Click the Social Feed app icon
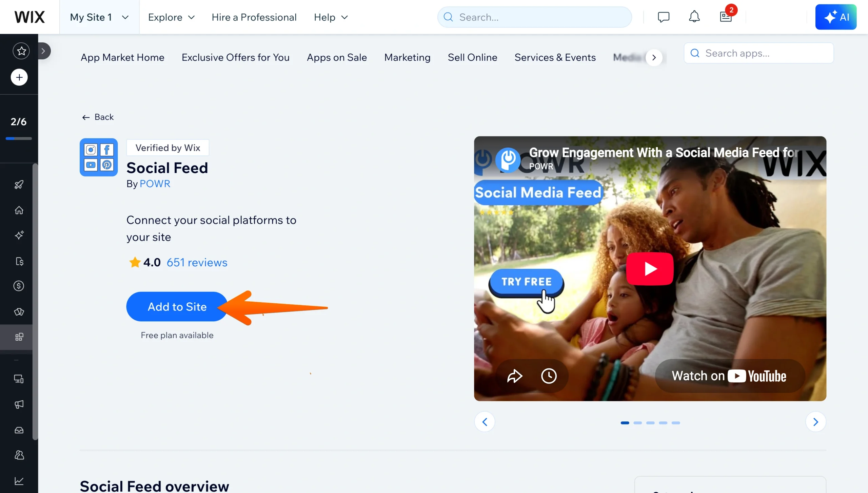The width and height of the screenshot is (868, 493). pyautogui.click(x=99, y=157)
